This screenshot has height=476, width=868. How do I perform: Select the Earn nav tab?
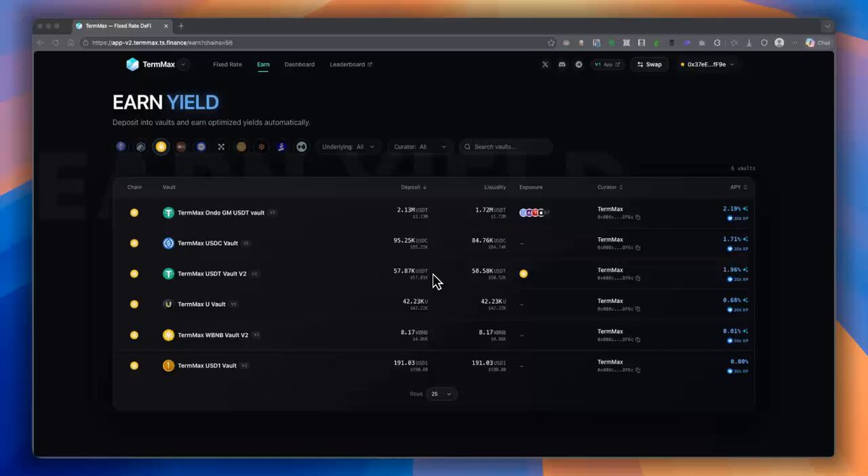263,64
